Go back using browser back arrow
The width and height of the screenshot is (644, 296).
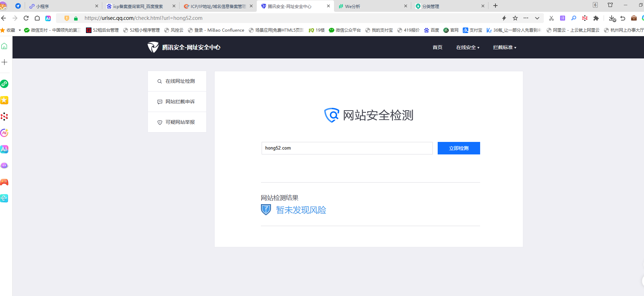coord(4,18)
